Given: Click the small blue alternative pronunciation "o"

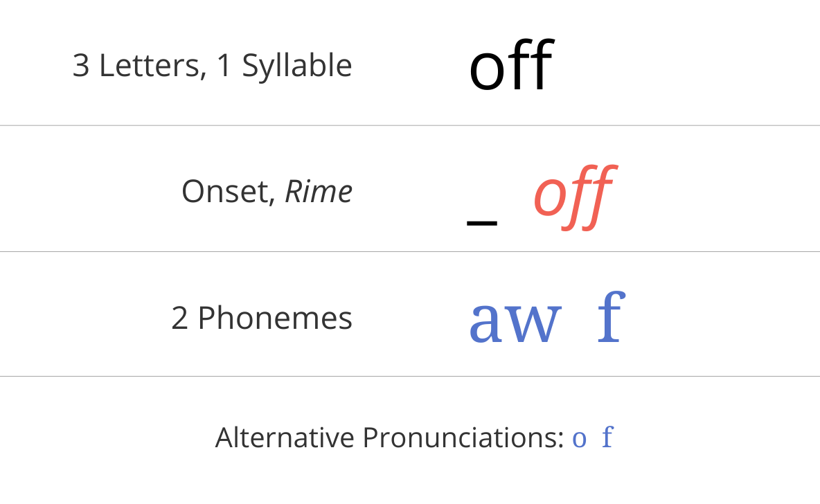Looking at the screenshot, I should tap(579, 439).
